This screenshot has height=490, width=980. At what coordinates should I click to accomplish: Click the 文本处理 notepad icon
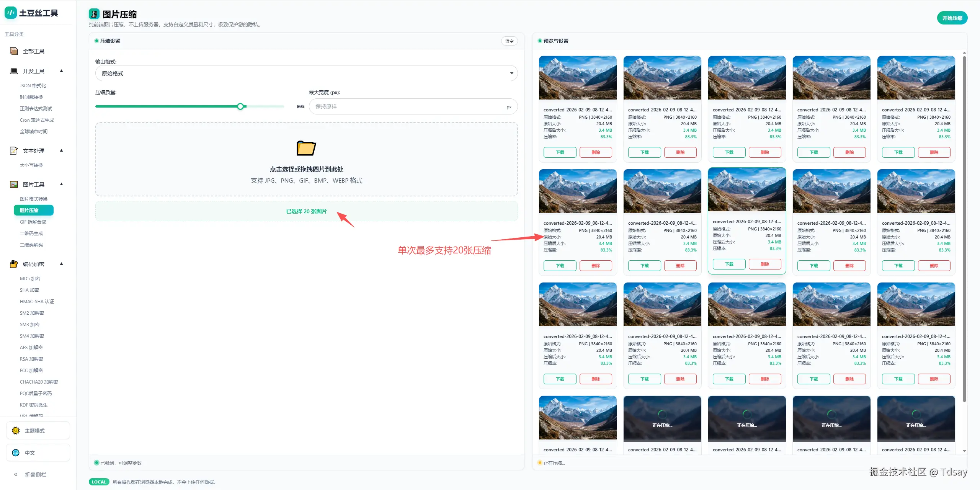coord(14,151)
